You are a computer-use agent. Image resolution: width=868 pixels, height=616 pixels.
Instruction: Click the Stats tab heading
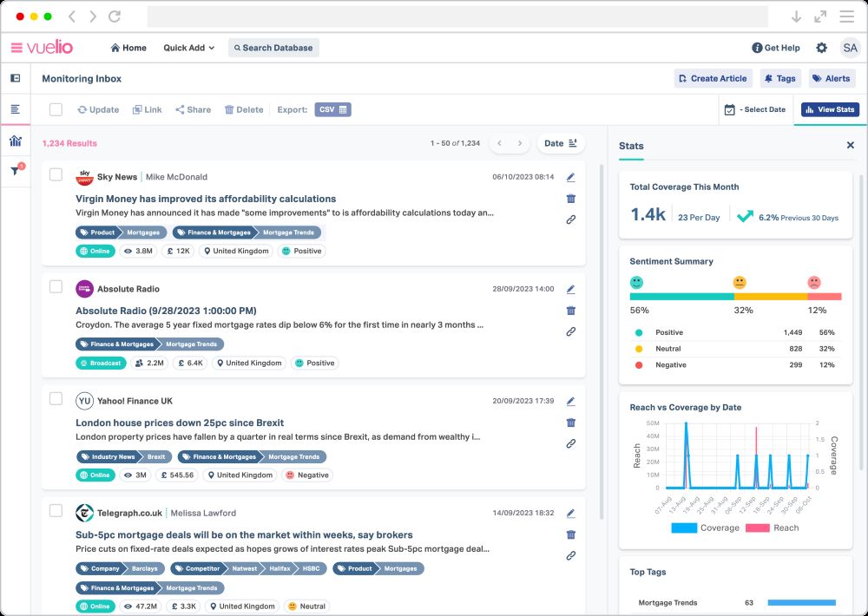tap(631, 146)
